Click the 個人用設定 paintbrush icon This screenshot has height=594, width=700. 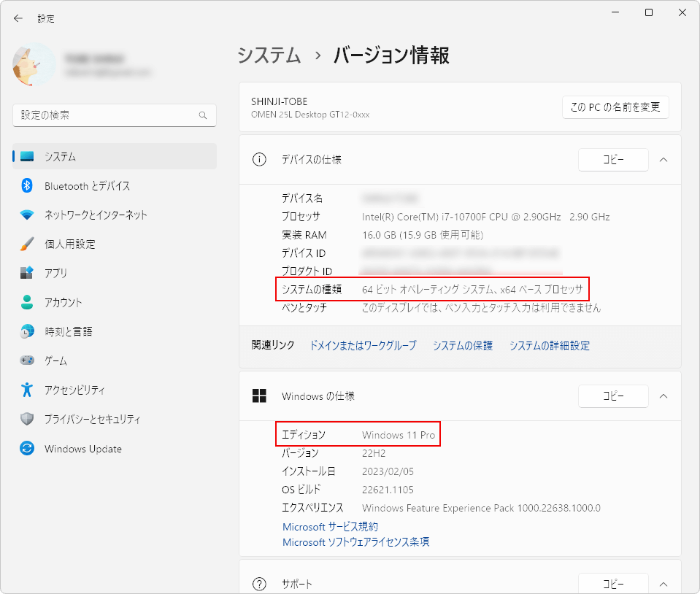[27, 244]
